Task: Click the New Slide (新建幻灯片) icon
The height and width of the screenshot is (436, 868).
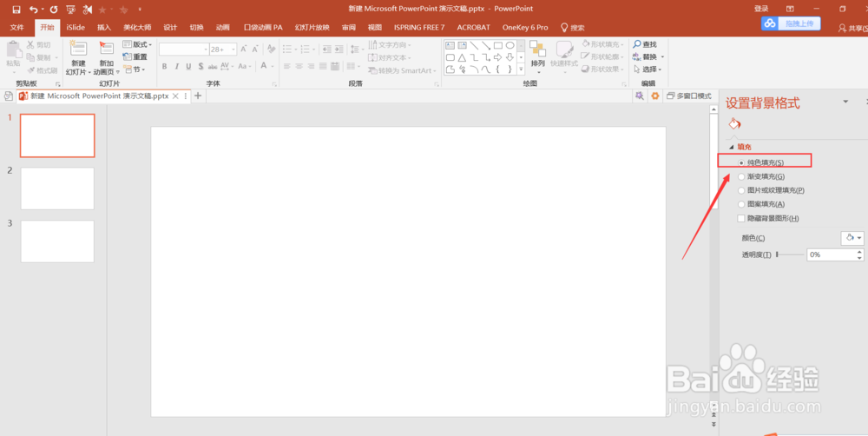Action: coord(78,48)
